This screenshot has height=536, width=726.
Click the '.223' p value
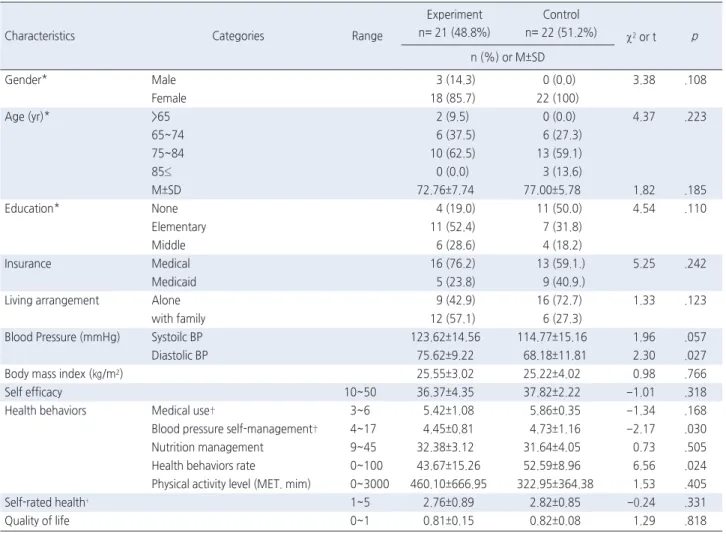point(695,117)
